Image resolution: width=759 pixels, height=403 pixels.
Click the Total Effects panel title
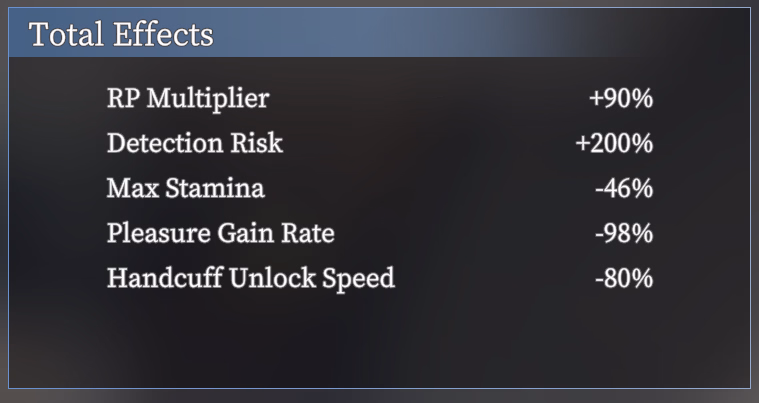click(x=121, y=34)
